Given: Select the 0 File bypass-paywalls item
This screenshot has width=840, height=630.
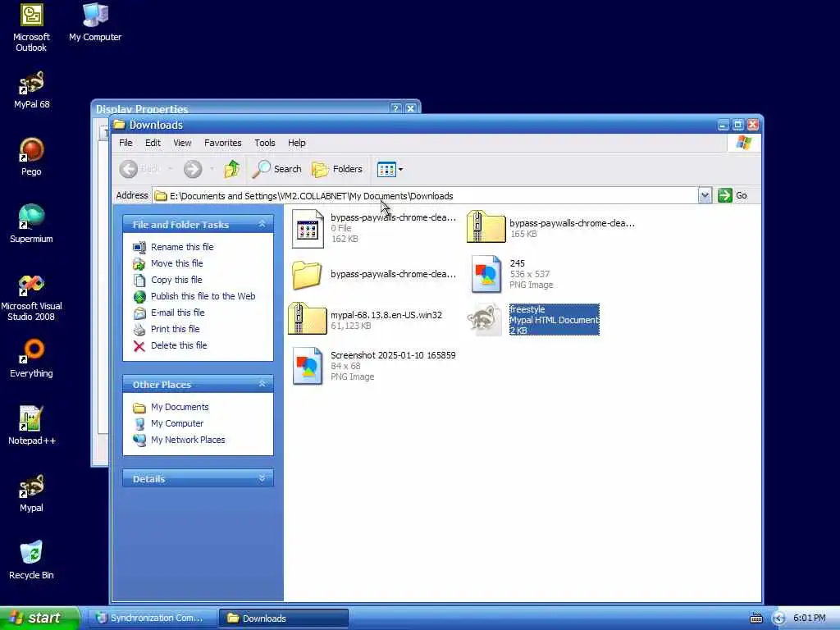Looking at the screenshot, I should tap(374, 228).
